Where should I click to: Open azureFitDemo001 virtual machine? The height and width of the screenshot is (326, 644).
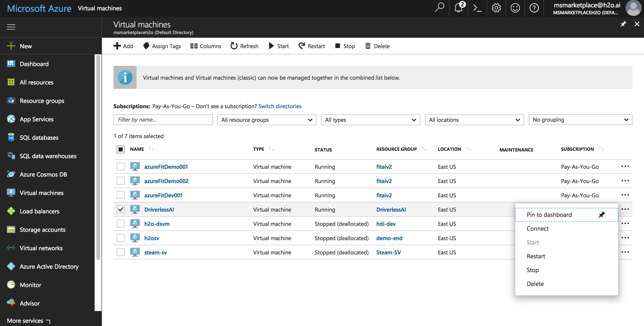click(x=166, y=166)
